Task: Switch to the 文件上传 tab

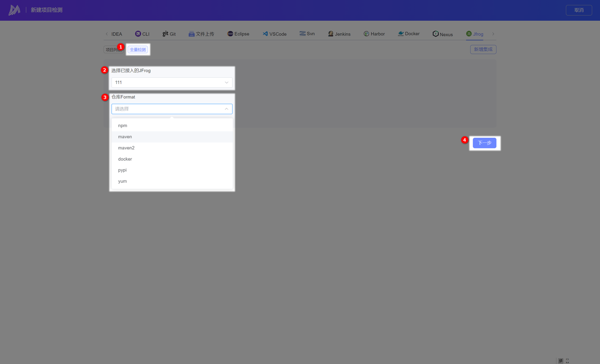Action: 201,34
